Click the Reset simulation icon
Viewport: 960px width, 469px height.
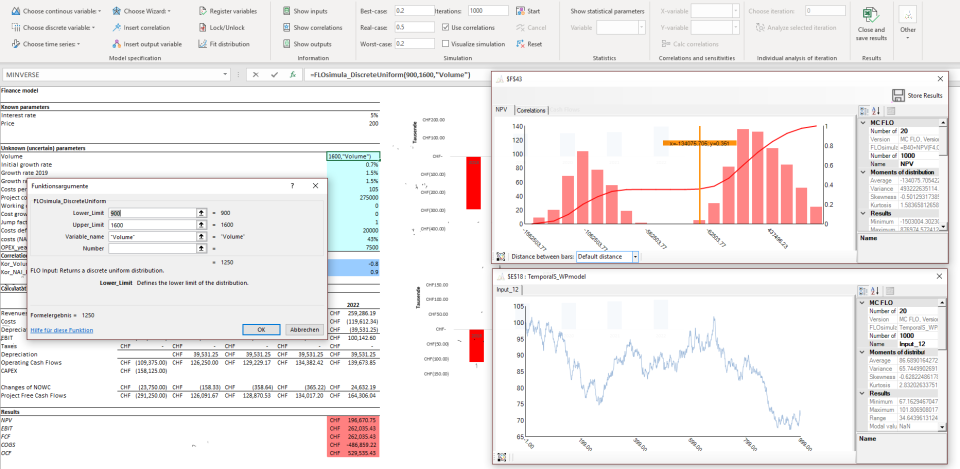pos(520,44)
